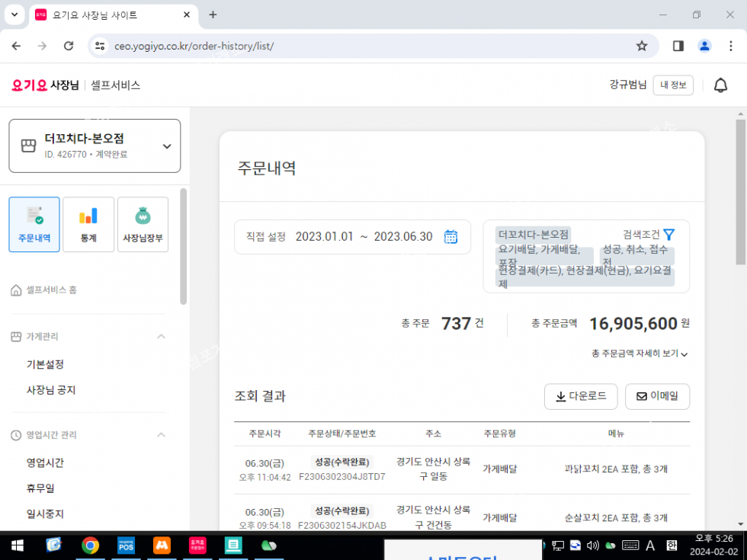Bookmark this page with the star icon
The height and width of the screenshot is (560, 747).
[x=642, y=46]
